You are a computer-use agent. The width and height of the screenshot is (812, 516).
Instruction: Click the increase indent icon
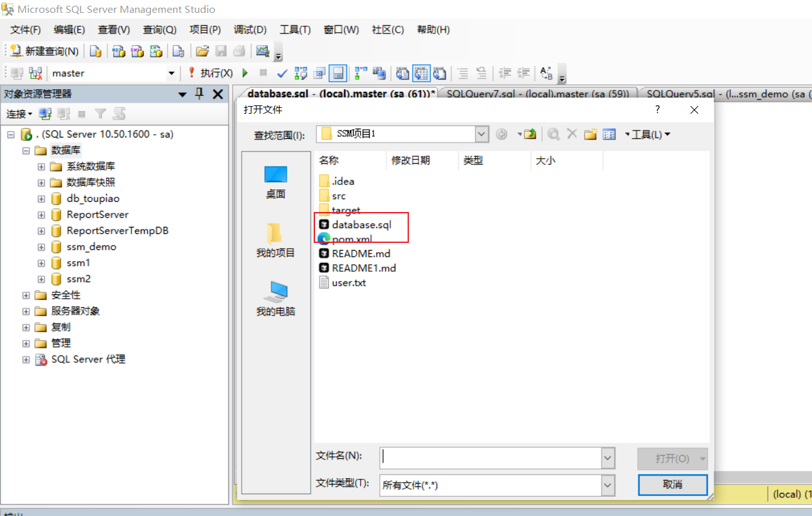[524, 73]
